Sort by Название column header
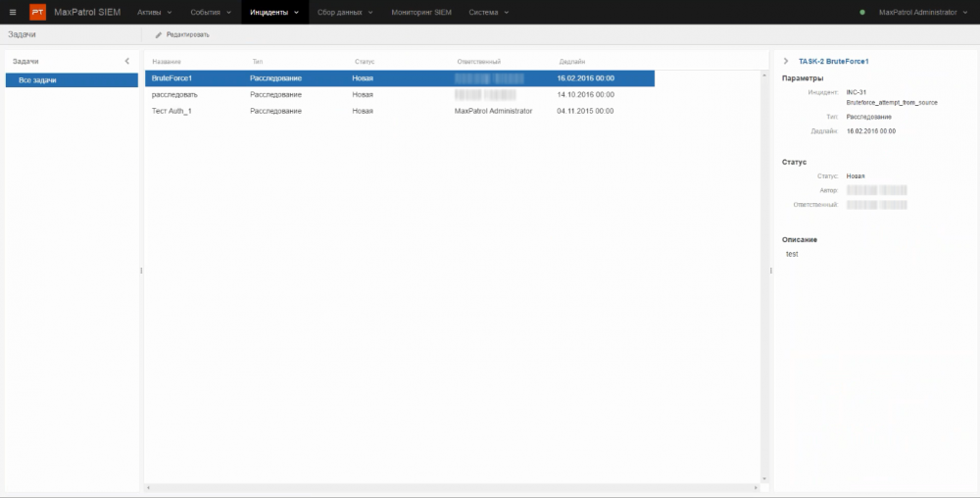 tap(167, 62)
